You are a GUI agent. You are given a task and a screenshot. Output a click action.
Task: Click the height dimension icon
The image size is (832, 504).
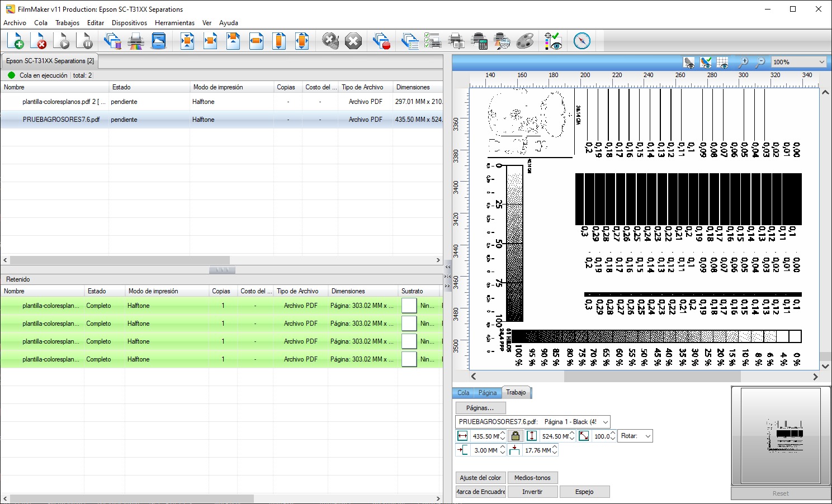(532, 436)
